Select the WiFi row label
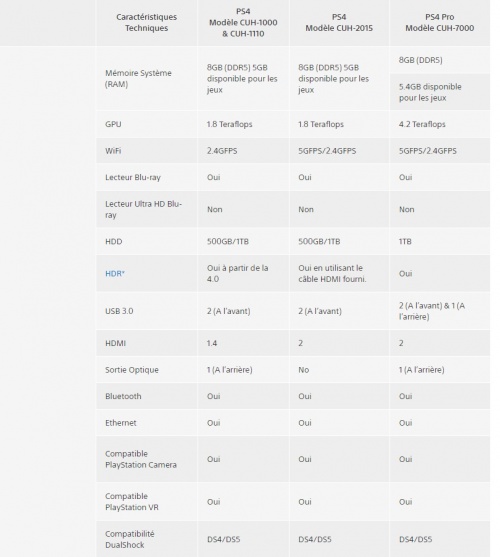The width and height of the screenshot is (500, 557). (x=113, y=151)
